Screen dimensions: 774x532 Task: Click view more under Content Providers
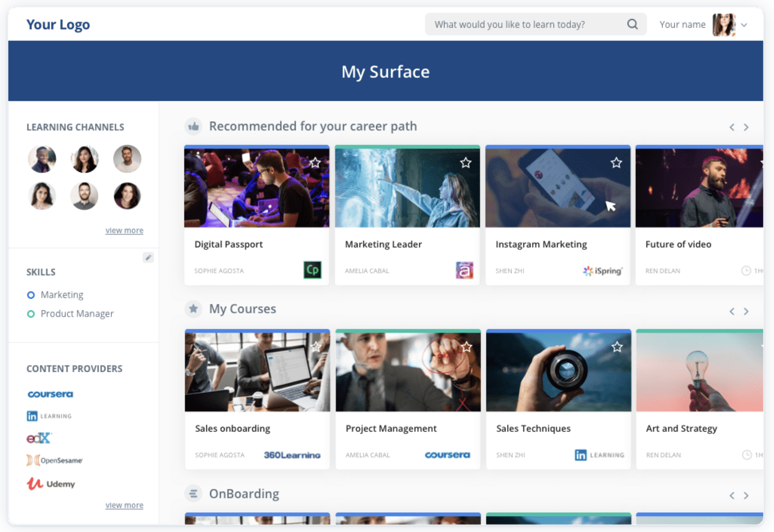[x=124, y=505]
